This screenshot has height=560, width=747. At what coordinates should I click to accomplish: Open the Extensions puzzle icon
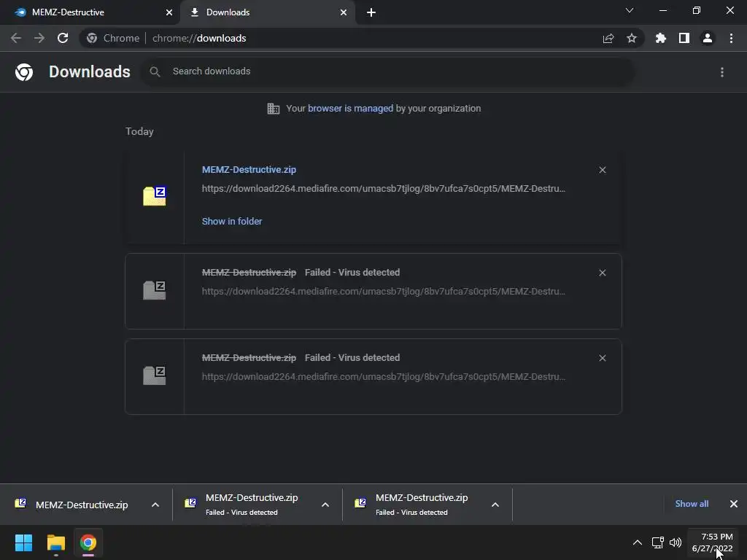point(661,38)
